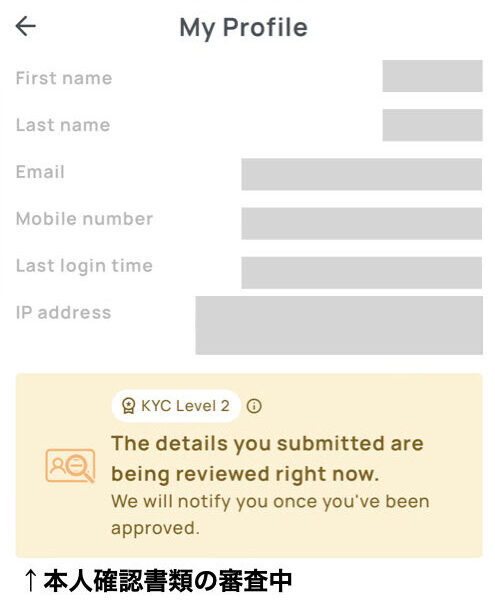Select the First name value field
The width and height of the screenshot is (495, 607).
coord(432,76)
